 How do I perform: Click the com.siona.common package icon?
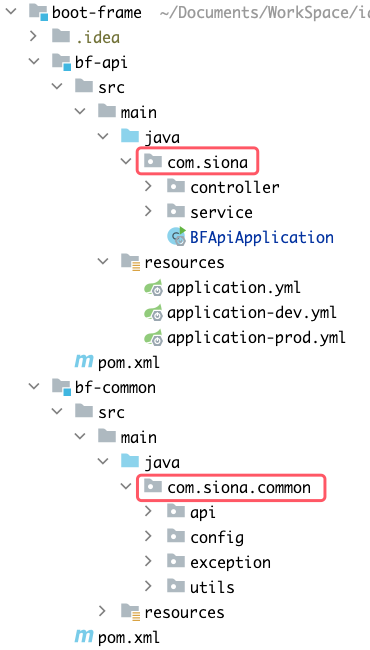tap(152, 487)
